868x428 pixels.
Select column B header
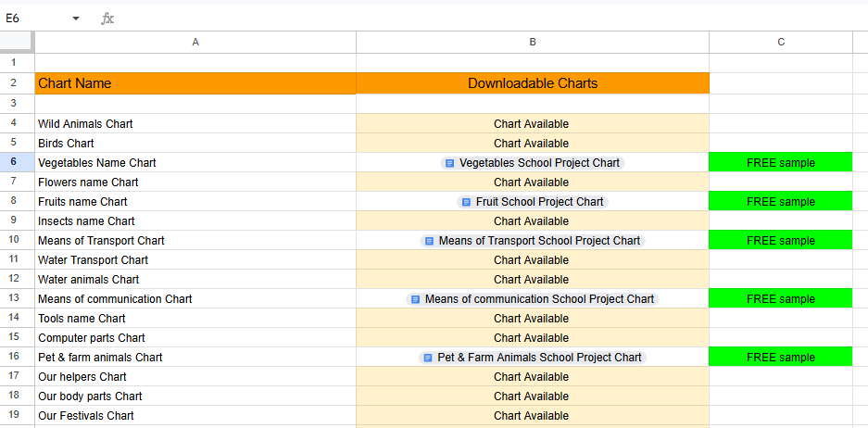[533, 42]
